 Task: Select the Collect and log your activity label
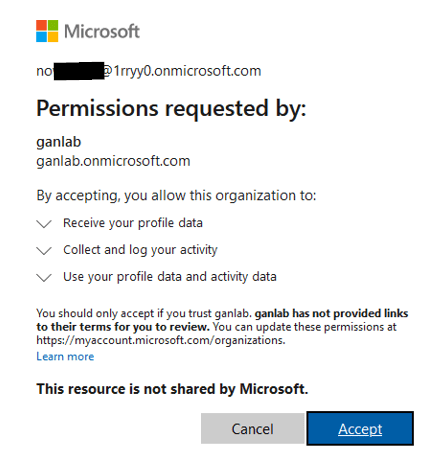tap(140, 250)
